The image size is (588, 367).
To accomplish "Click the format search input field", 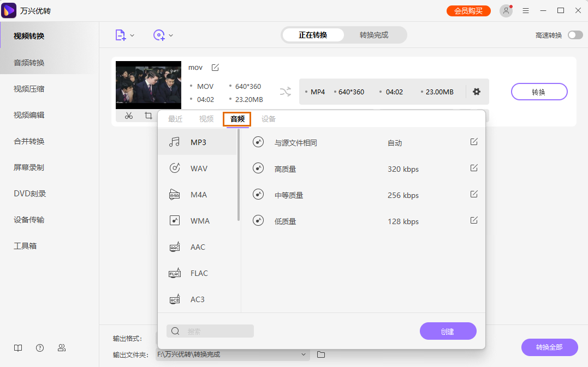I will [210, 331].
